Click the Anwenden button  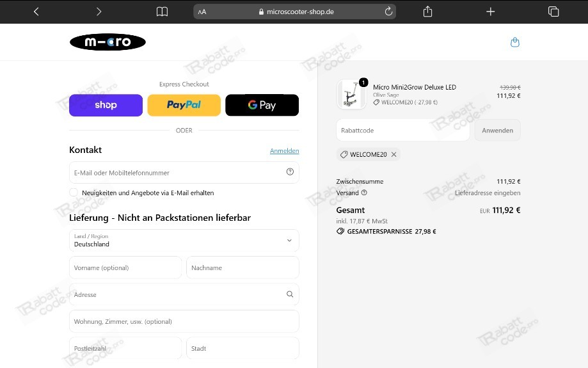click(x=497, y=130)
